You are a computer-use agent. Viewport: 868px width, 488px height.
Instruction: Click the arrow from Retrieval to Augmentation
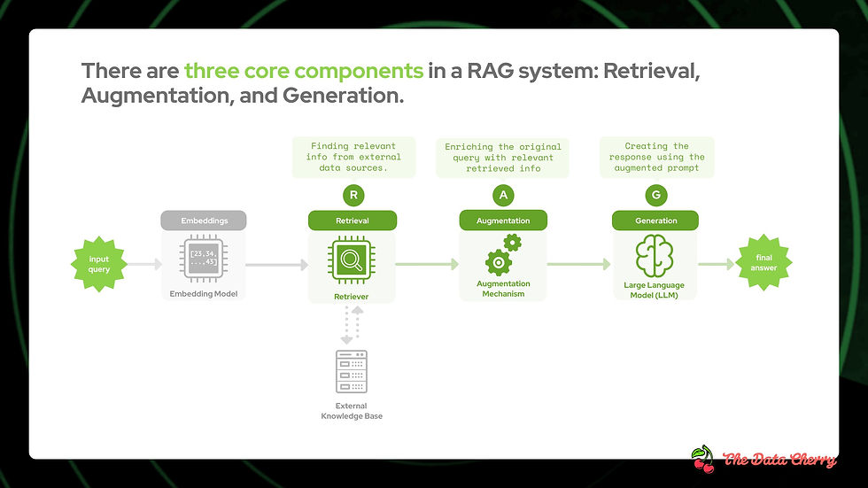pyautogui.click(x=427, y=265)
